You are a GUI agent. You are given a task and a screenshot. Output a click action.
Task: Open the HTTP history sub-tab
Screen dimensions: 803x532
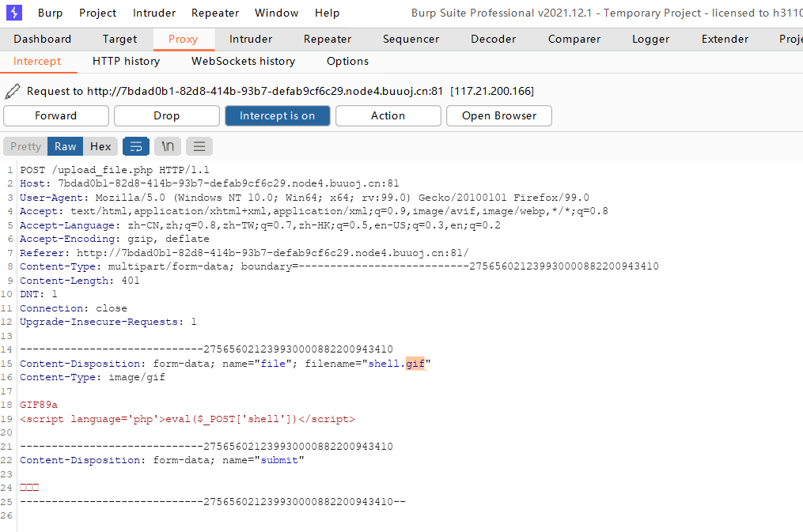click(x=126, y=62)
